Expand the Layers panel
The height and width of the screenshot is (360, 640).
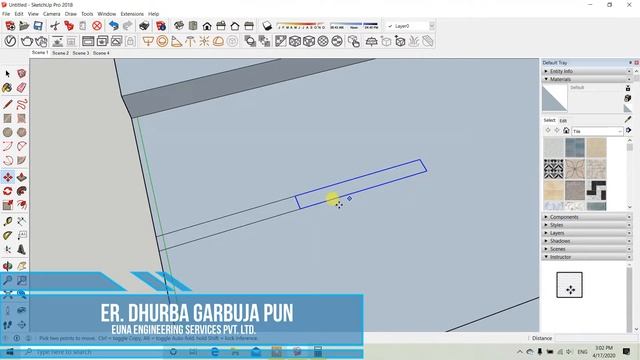(587, 233)
